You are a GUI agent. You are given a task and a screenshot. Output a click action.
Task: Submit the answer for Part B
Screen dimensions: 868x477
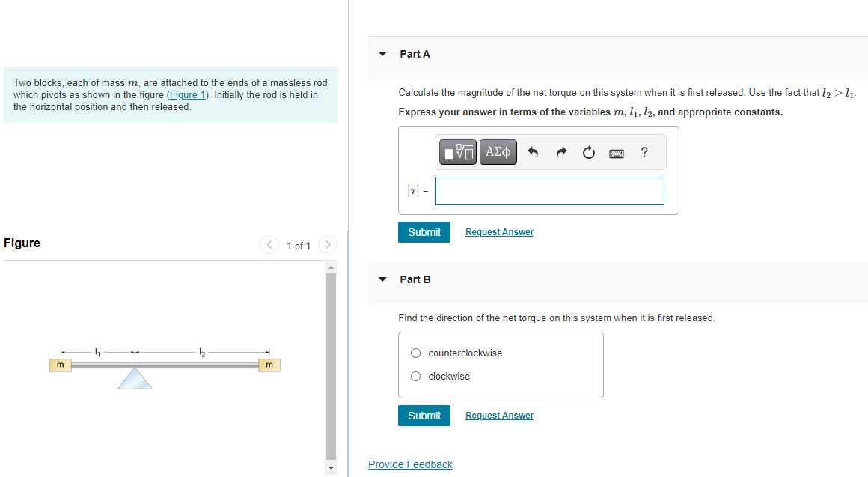(424, 415)
